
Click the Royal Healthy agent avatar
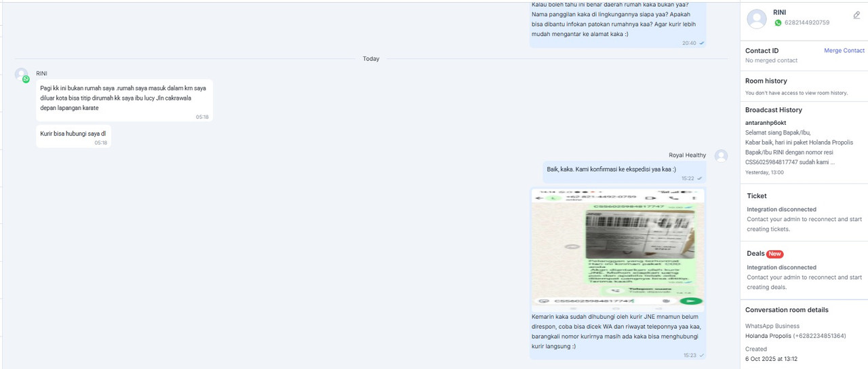click(x=721, y=155)
